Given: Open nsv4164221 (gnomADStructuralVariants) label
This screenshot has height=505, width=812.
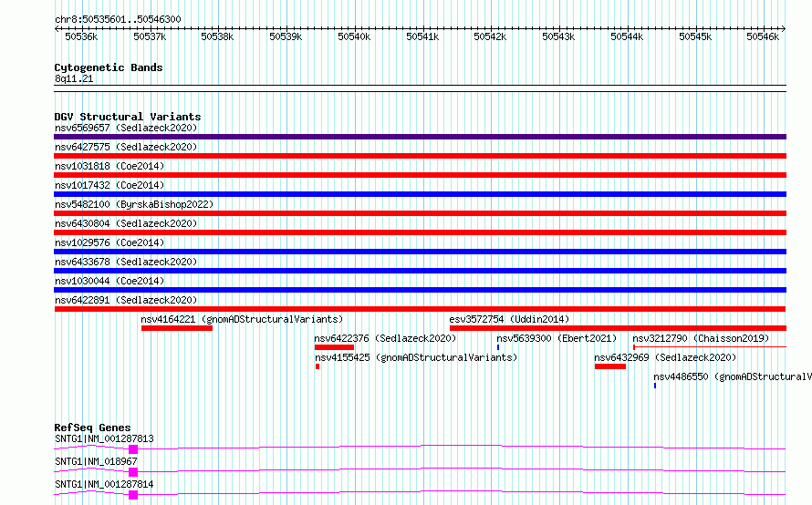Looking at the screenshot, I should [242, 319].
